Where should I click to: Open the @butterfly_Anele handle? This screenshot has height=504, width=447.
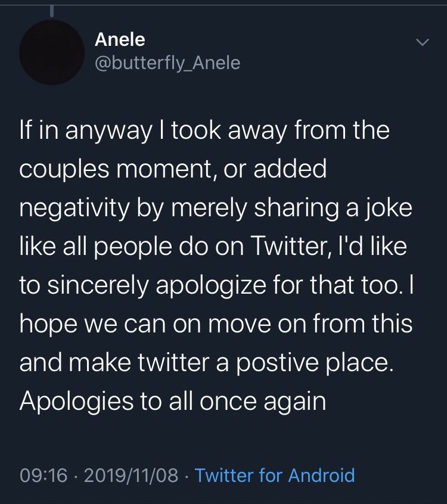click(167, 63)
